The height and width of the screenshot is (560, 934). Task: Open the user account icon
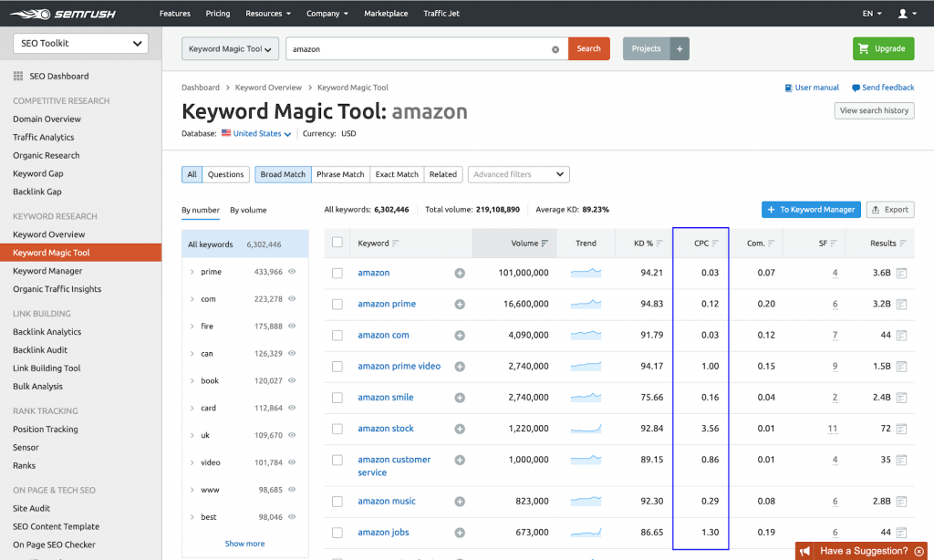(x=902, y=13)
